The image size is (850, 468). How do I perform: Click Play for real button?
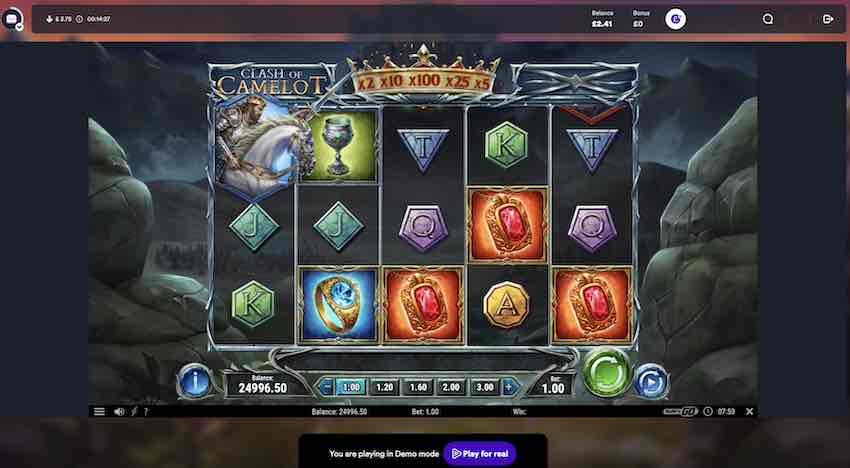pyautogui.click(x=480, y=453)
